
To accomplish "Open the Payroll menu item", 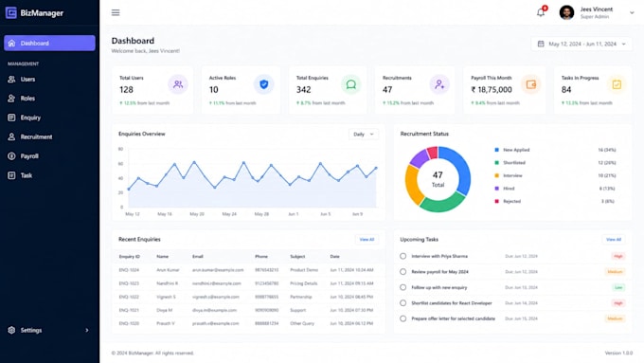I will (x=49, y=156).
